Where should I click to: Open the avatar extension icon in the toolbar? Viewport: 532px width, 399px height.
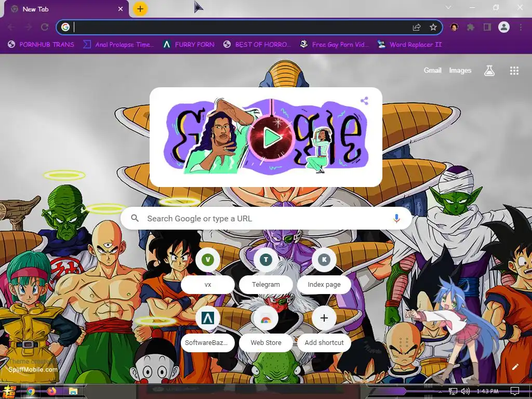[454, 27]
